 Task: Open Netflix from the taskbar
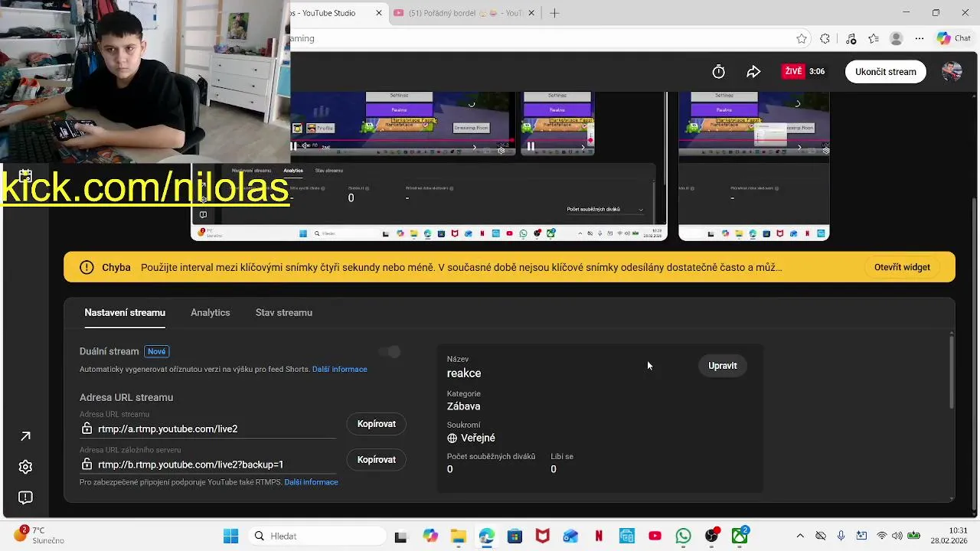599,536
